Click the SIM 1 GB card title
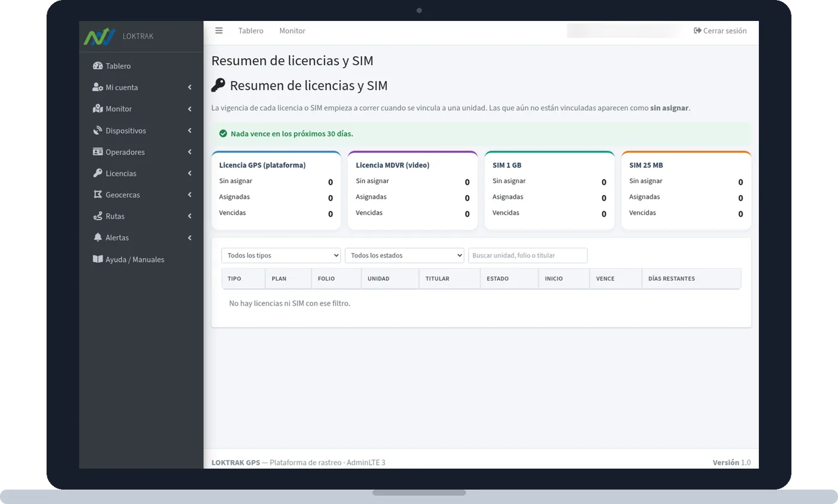 pyautogui.click(x=507, y=165)
